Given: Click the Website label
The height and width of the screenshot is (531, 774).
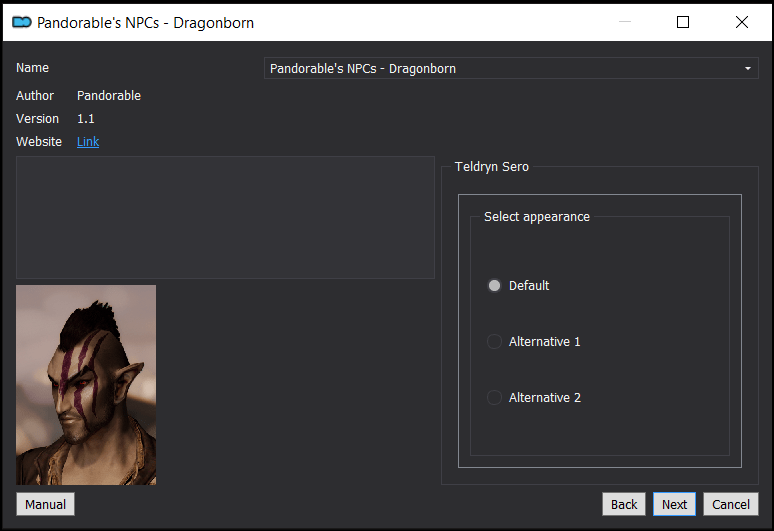Looking at the screenshot, I should point(39,142).
